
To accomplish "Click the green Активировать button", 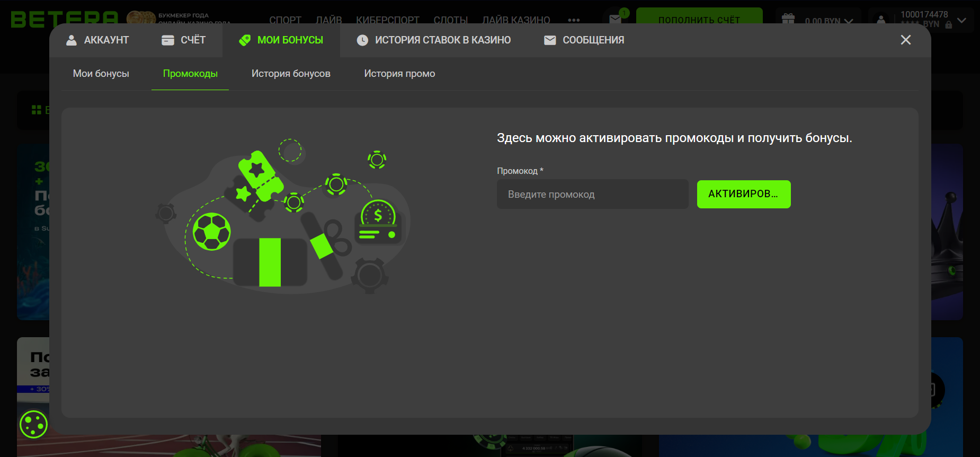I will coord(744,194).
